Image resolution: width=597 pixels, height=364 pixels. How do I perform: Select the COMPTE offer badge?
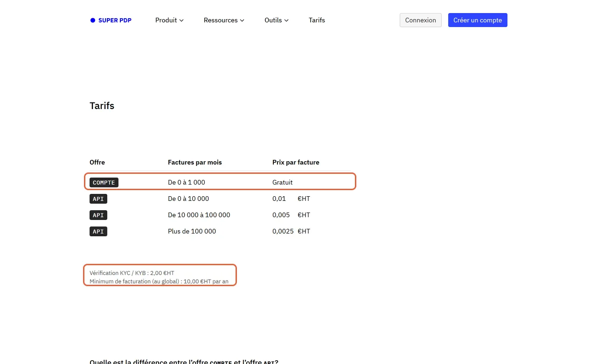104,182
